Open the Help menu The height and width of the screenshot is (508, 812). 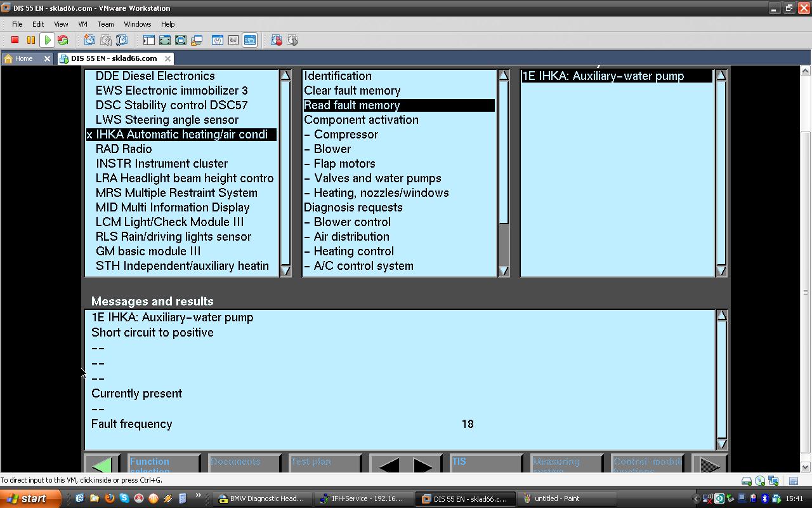coord(168,24)
